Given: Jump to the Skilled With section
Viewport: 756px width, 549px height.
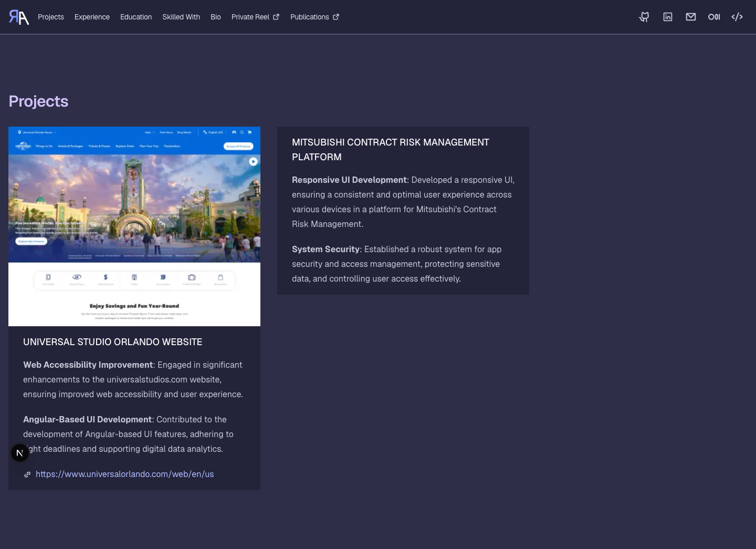Looking at the screenshot, I should tap(181, 17).
